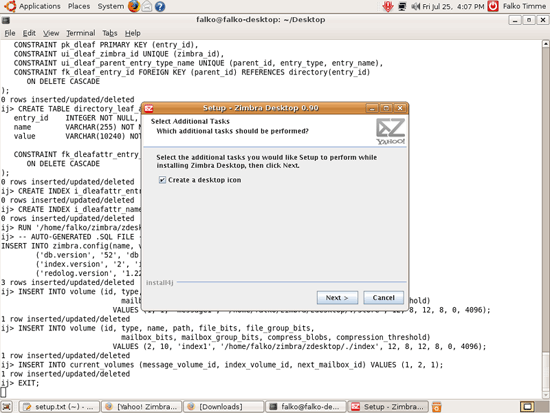The width and height of the screenshot is (550, 413).
Task: Maximize the Zimbra setup dialog
Action: [386, 108]
